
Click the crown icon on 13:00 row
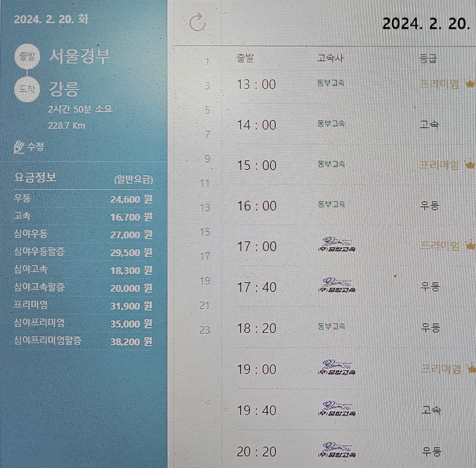coord(471,84)
